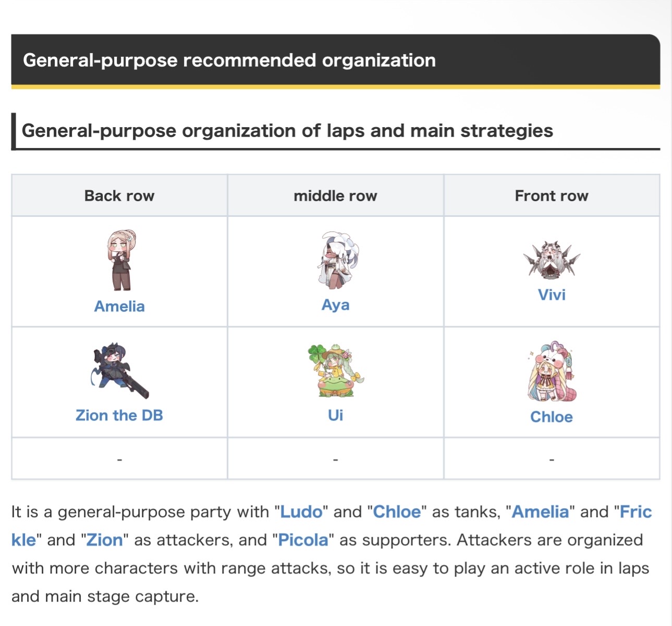This screenshot has height=626, width=672.
Task: Click Vivi's character sprite image
Action: [x=552, y=259]
